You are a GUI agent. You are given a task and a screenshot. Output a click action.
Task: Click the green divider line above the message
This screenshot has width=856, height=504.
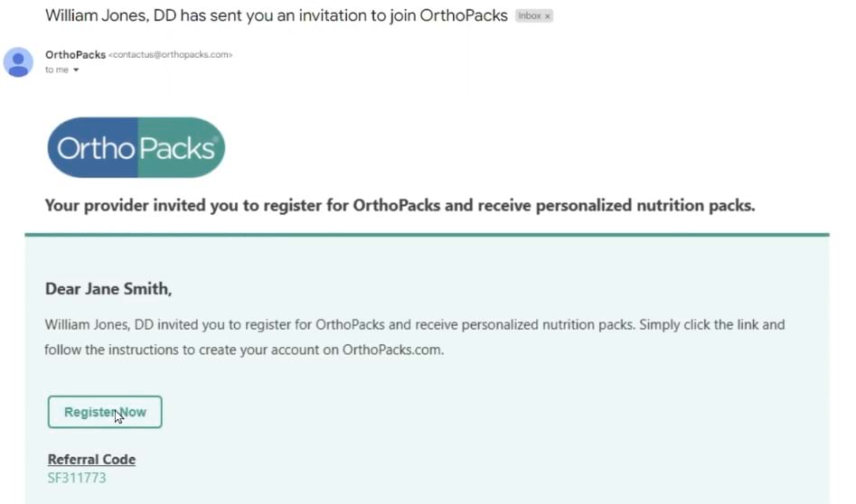tap(427, 235)
